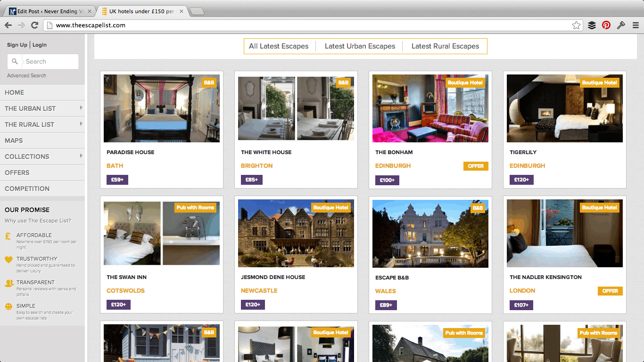
Task: Click the search magnifier icon in the sidebar
Action: coord(15,61)
